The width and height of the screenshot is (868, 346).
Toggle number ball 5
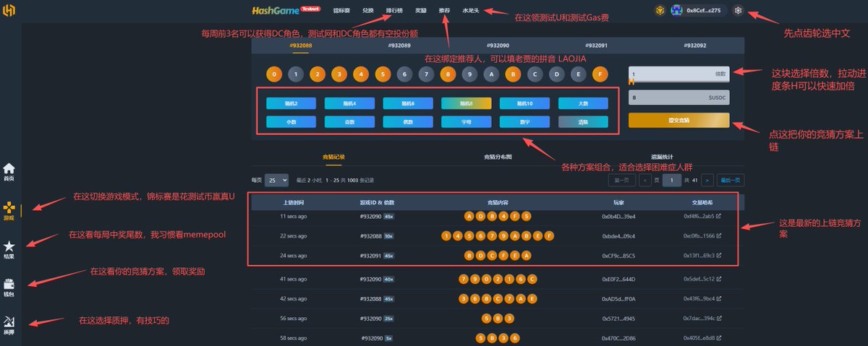click(x=383, y=74)
